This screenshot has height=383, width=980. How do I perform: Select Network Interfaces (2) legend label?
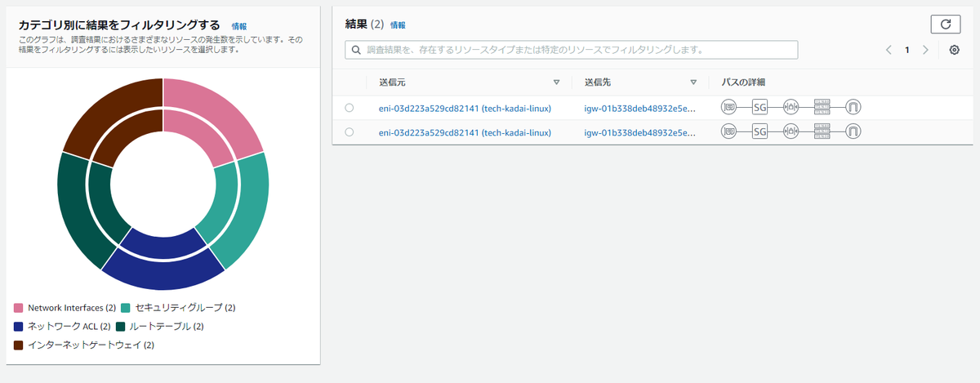point(72,308)
